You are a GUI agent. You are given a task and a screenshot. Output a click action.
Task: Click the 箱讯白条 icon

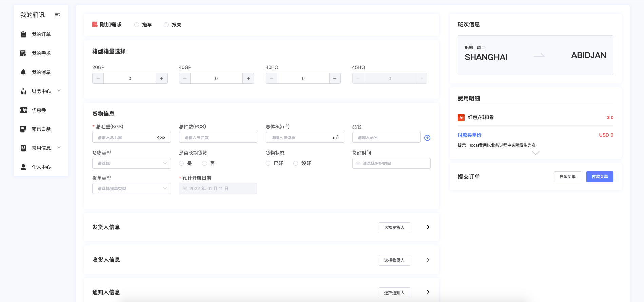point(23,129)
